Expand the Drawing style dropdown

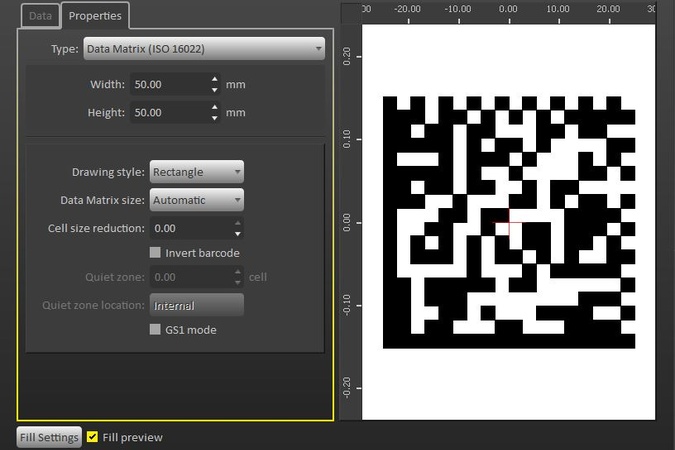click(x=196, y=172)
